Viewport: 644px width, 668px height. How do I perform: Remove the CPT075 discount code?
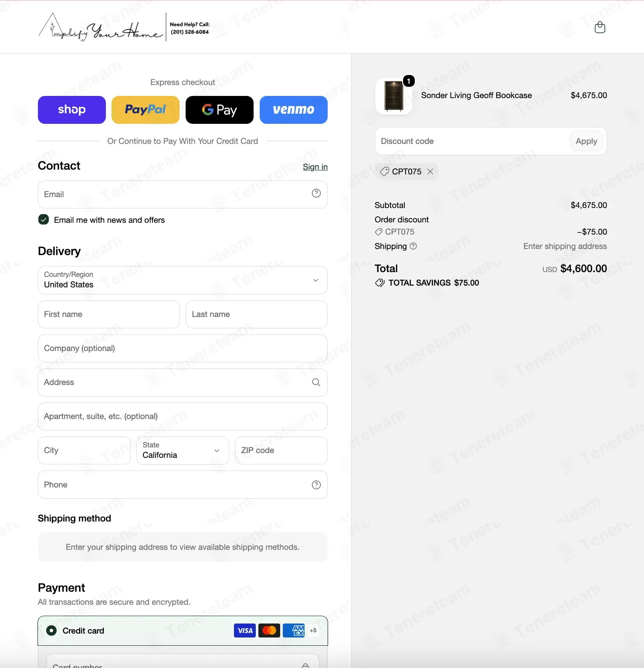tap(430, 172)
